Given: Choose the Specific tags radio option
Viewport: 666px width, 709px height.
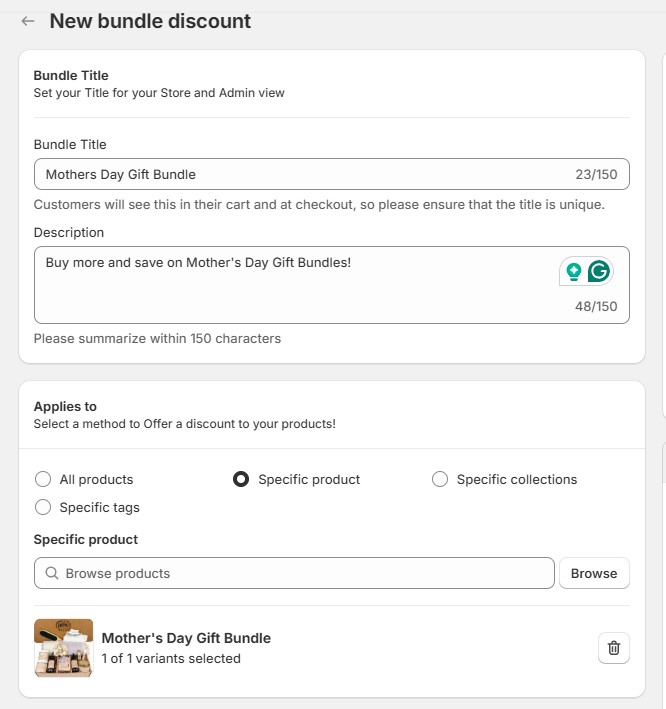Looking at the screenshot, I should pyautogui.click(x=43, y=507).
